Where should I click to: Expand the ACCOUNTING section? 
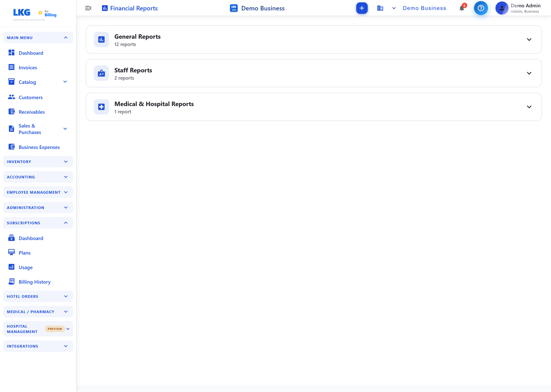coord(38,177)
